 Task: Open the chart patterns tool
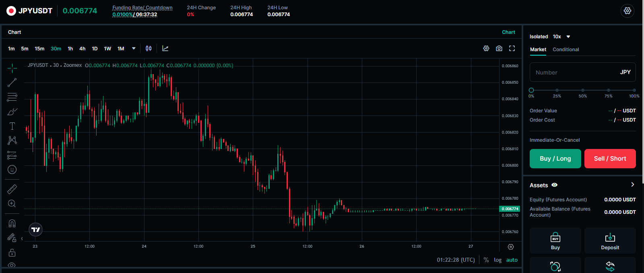[12, 140]
